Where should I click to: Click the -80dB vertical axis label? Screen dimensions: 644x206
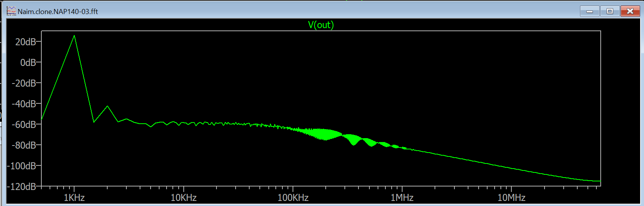(24, 145)
